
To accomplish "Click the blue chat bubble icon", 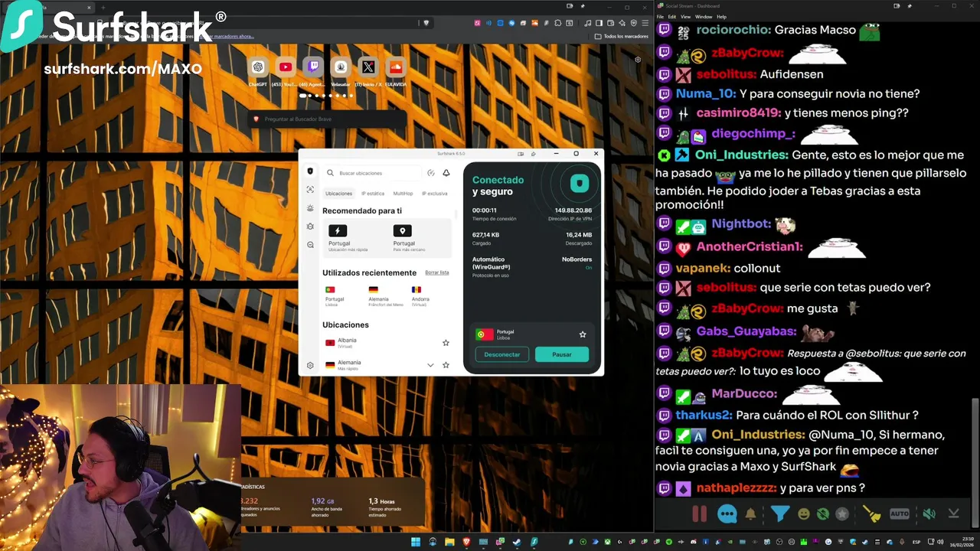I will click(727, 514).
